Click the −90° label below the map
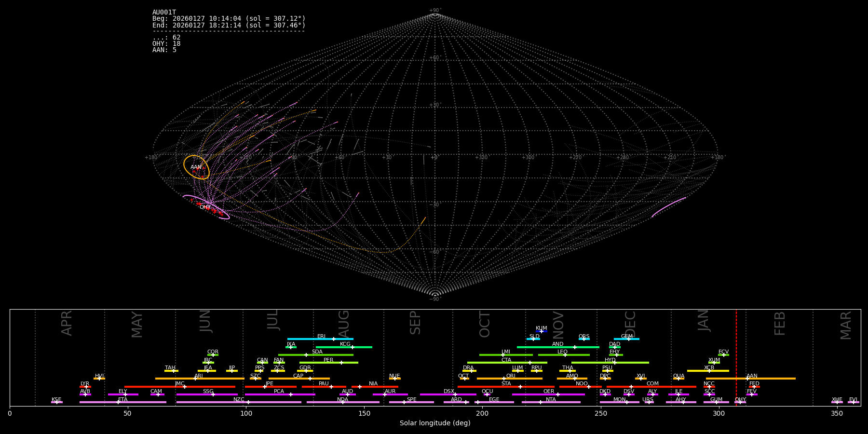Screen dimensions: 868x434 click(x=434, y=299)
